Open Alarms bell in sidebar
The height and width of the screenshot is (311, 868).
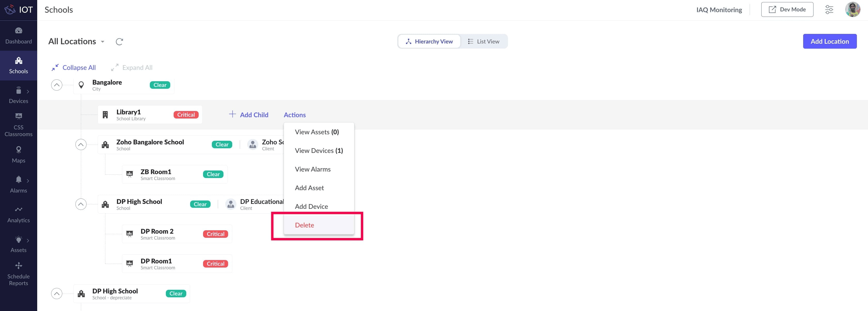19,184
